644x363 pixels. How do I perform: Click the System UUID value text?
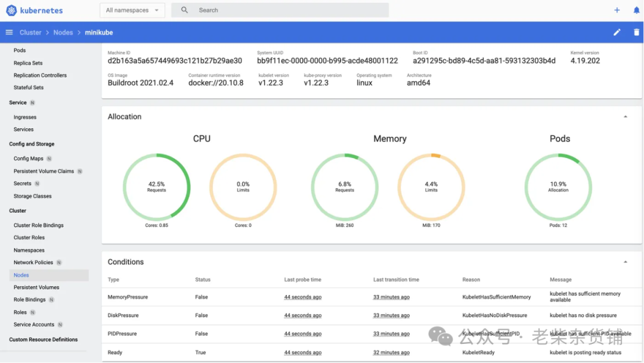pos(327,61)
